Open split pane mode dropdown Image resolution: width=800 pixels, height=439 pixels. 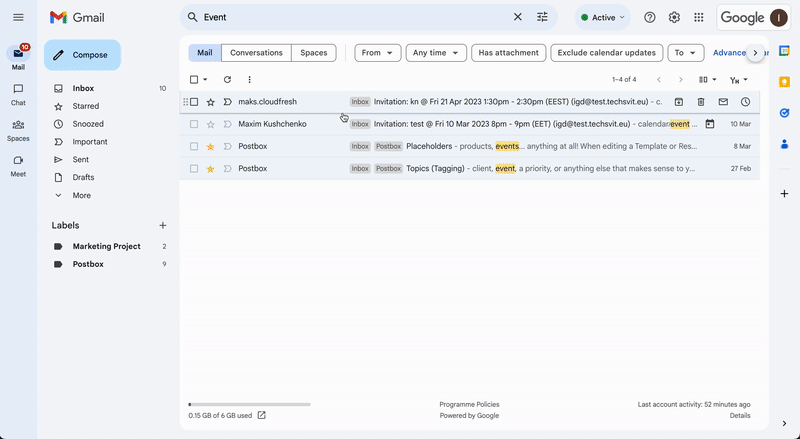pyautogui.click(x=707, y=80)
